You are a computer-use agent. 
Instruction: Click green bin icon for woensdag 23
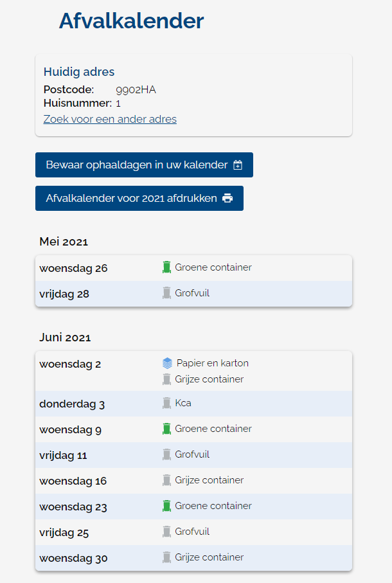tap(167, 506)
